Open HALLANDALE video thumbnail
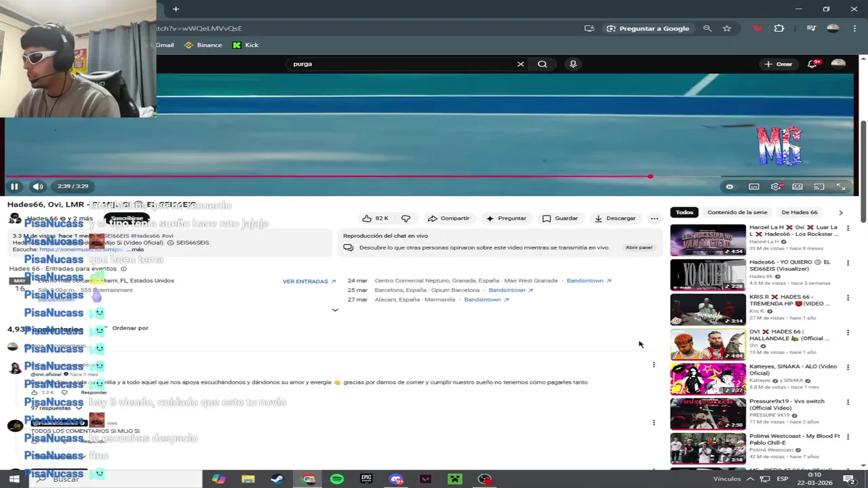 (708, 344)
